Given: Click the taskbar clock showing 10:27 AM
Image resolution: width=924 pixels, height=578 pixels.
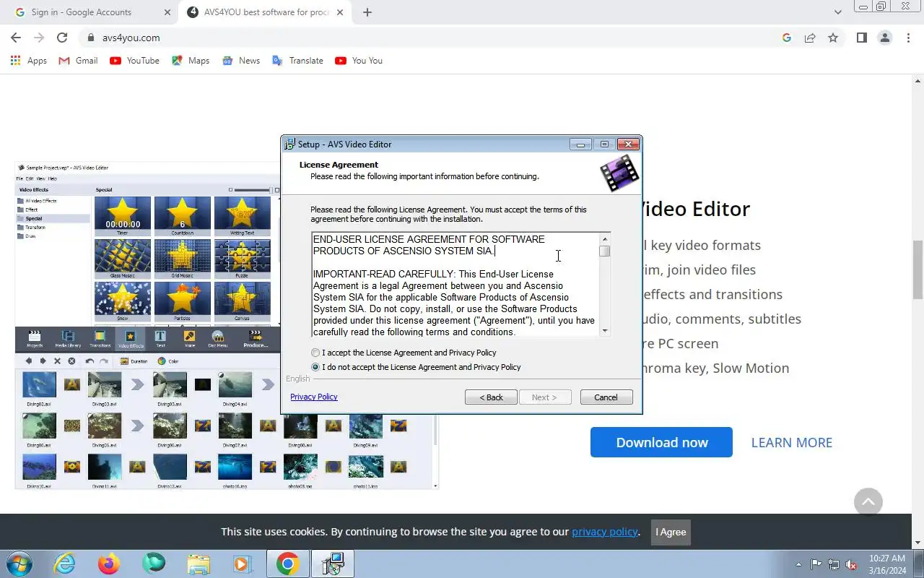Looking at the screenshot, I should (887, 564).
